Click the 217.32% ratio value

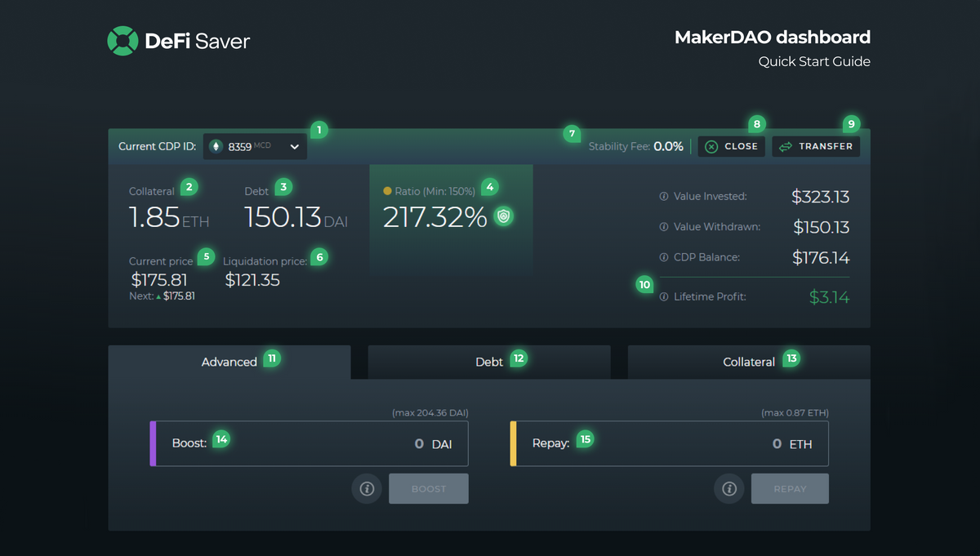pos(435,216)
